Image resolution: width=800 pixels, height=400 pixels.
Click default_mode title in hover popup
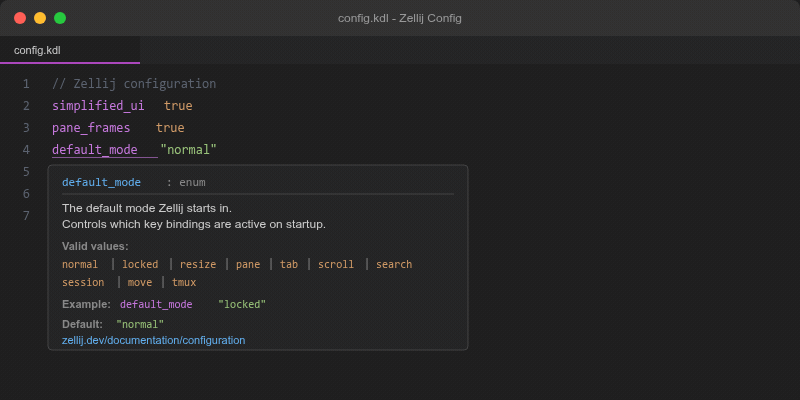coord(102,183)
